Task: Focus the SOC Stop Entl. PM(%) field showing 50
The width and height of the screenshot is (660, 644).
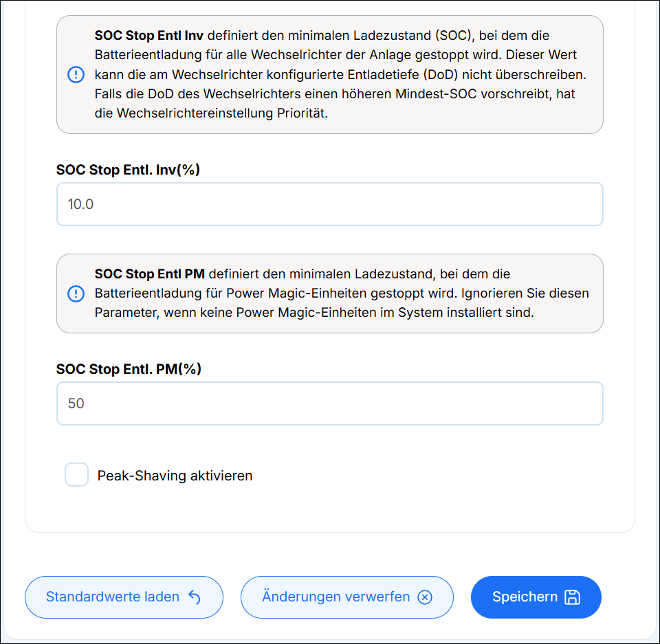Action: [329, 403]
